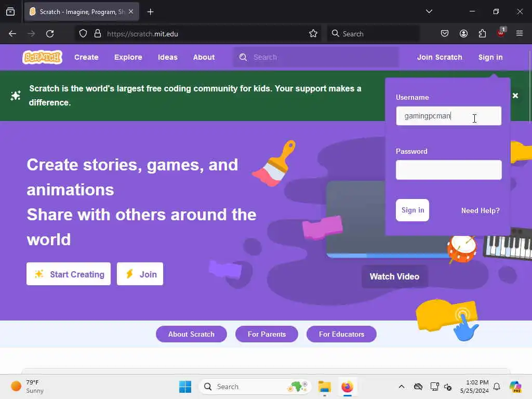This screenshot has width=532, height=399.
Task: Open the Extensions puzzle icon
Action: [x=482, y=33]
